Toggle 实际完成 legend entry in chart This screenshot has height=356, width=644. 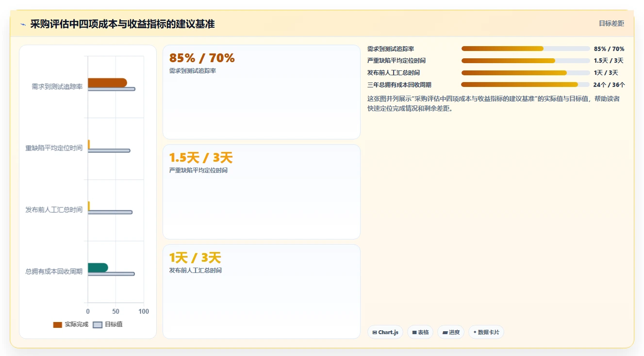pyautogui.click(x=71, y=324)
